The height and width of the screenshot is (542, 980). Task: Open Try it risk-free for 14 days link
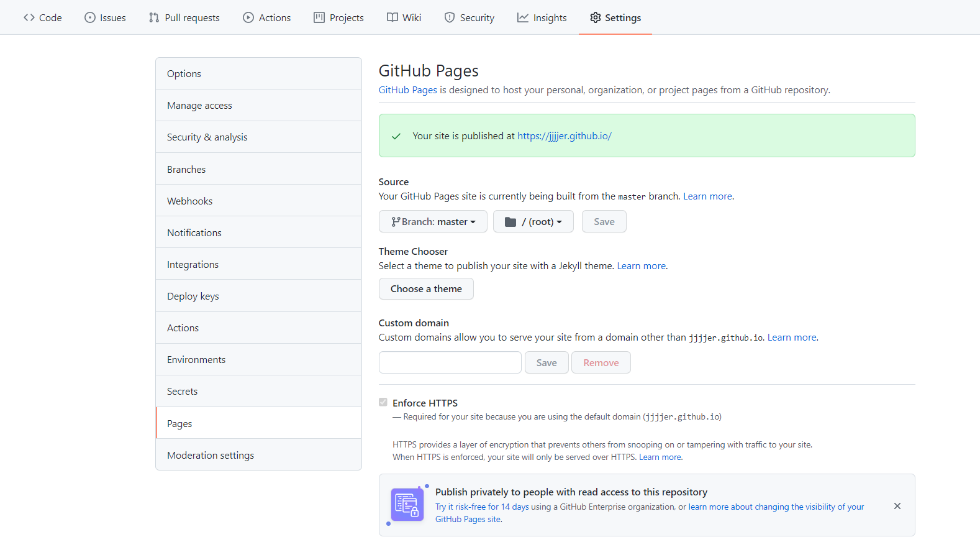482,507
